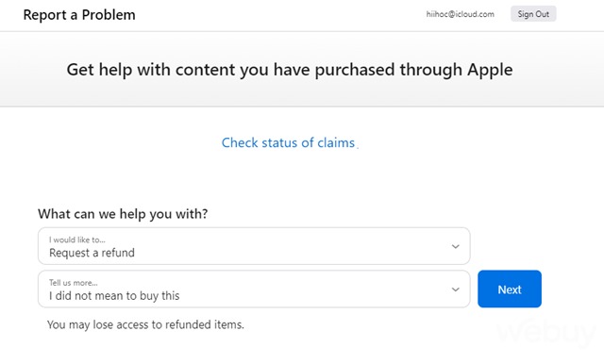Click the Report a Problem page title
This screenshot has width=604, height=364.
pos(79,15)
